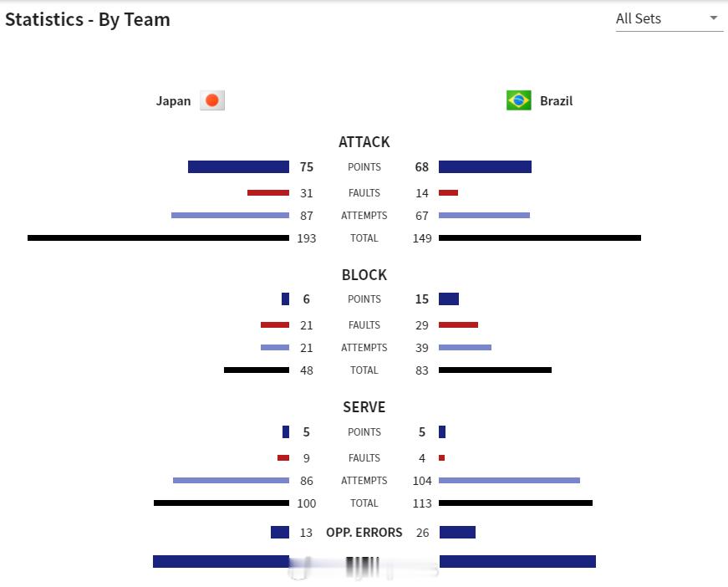This screenshot has width=728, height=587.
Task: Select the Brazil team name
Action: click(556, 101)
